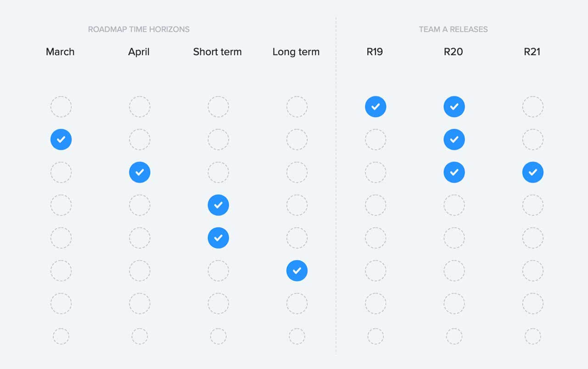Check the smallest bottom circle under April

[x=140, y=336]
